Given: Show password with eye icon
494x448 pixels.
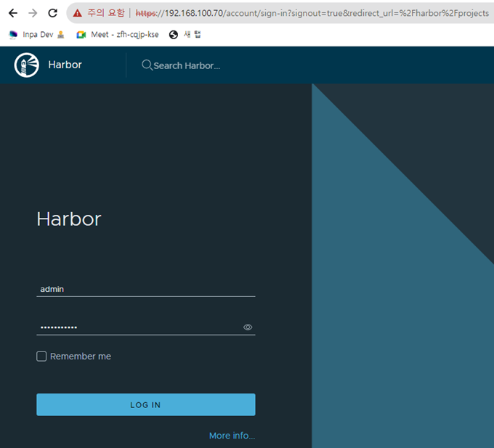Looking at the screenshot, I should pos(248,327).
